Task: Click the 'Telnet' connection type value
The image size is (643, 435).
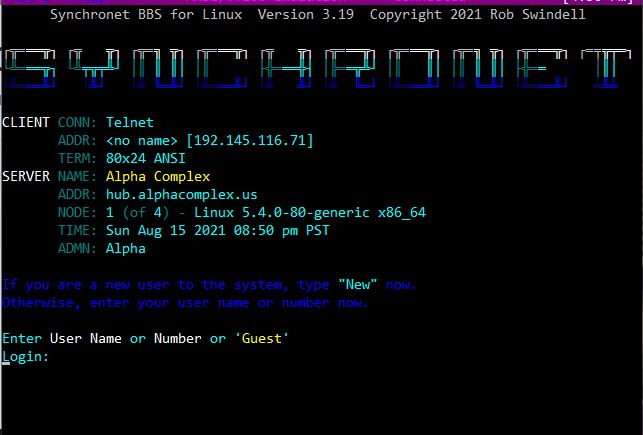Action: pos(130,123)
